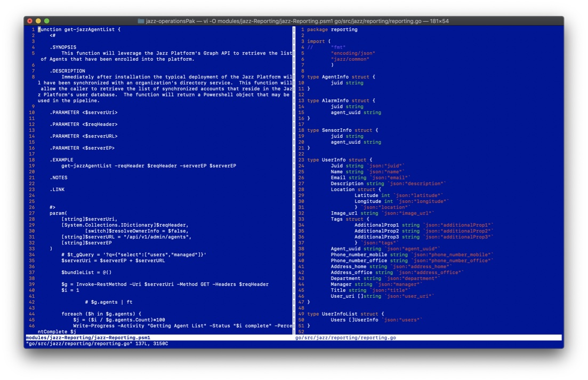Minimize the terminal using the yellow button

click(x=38, y=21)
